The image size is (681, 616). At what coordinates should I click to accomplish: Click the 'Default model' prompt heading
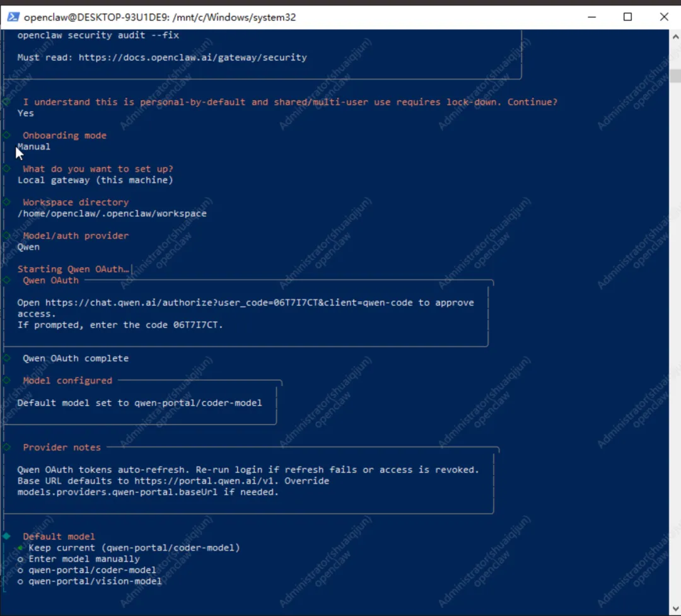(59, 537)
